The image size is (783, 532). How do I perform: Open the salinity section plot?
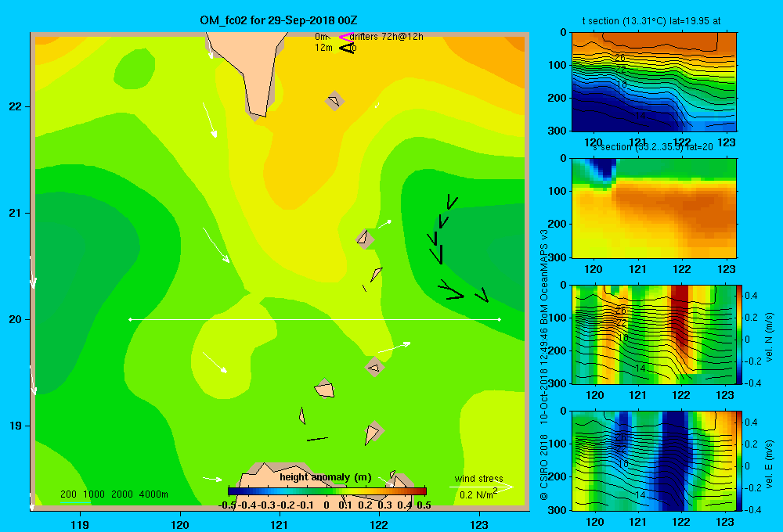[x=654, y=208]
